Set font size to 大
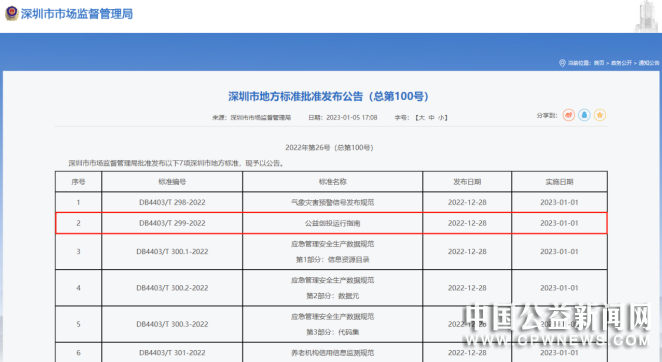 [x=421, y=117]
